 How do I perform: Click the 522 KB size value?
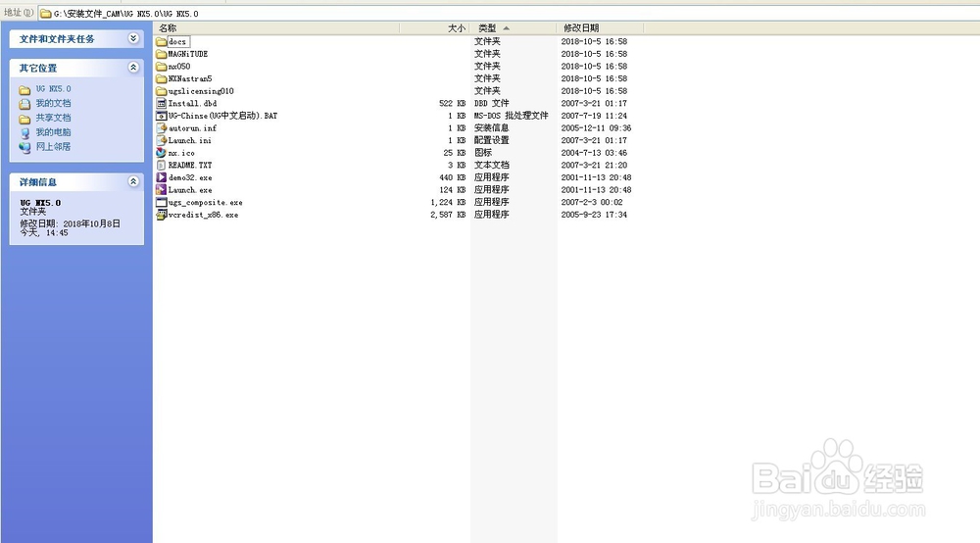click(453, 103)
